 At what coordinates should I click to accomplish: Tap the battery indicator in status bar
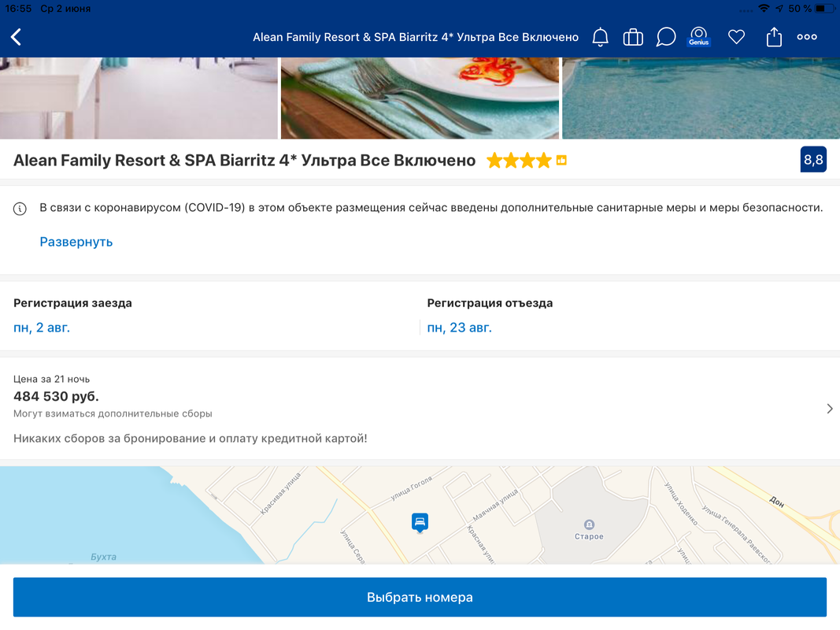[x=825, y=9]
